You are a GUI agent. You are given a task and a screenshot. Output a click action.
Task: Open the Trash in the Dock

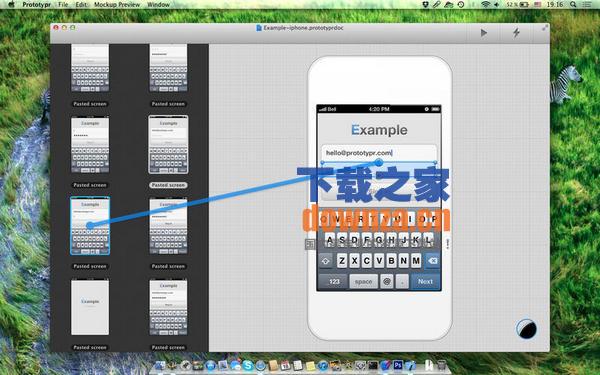pyautogui.click(x=441, y=365)
